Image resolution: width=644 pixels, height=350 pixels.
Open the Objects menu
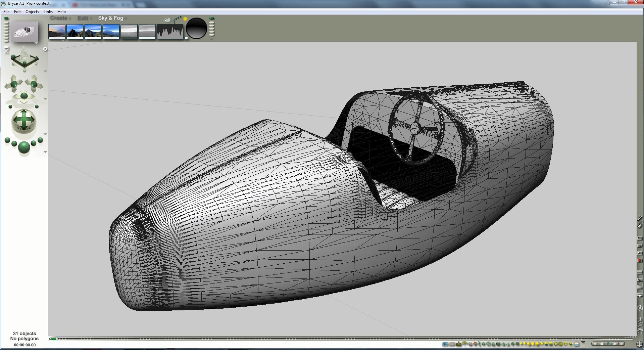tap(32, 11)
